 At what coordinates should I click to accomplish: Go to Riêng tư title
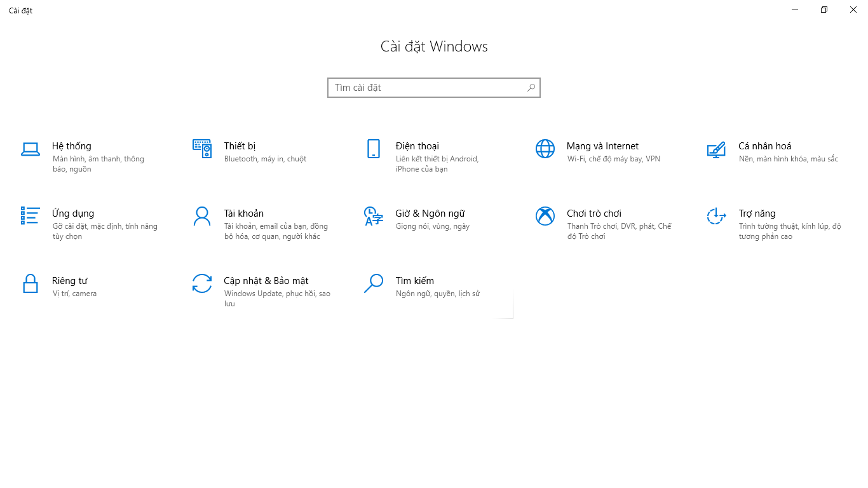[x=70, y=281]
